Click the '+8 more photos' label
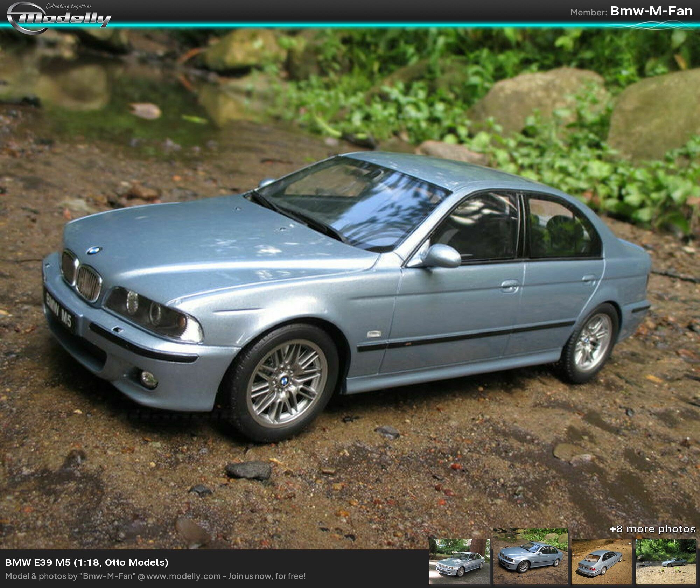 pyautogui.click(x=652, y=529)
